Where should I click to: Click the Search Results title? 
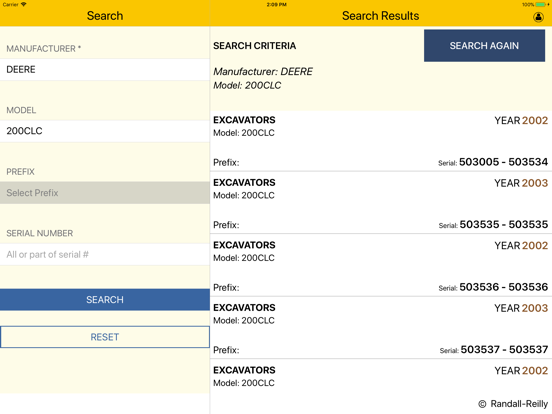tap(381, 16)
